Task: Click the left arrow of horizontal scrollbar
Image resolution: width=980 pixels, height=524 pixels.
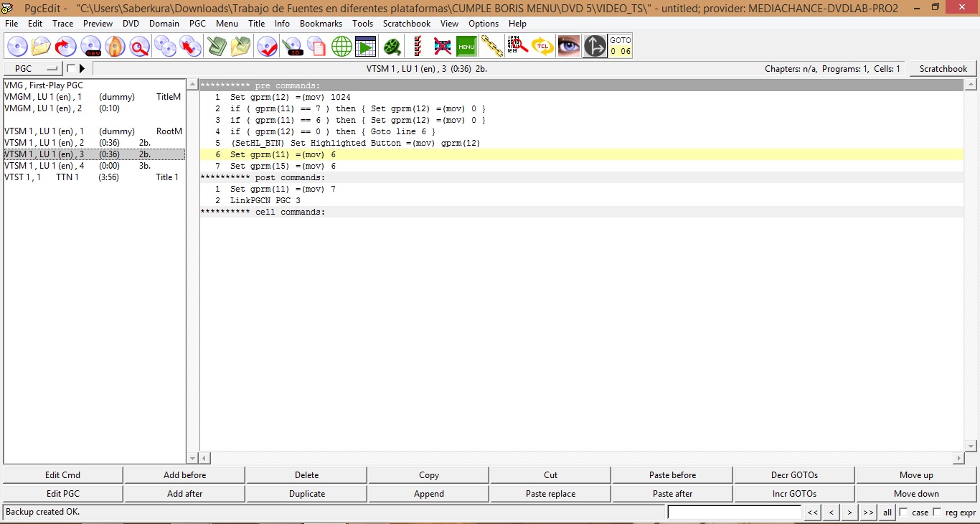Action: pos(204,458)
